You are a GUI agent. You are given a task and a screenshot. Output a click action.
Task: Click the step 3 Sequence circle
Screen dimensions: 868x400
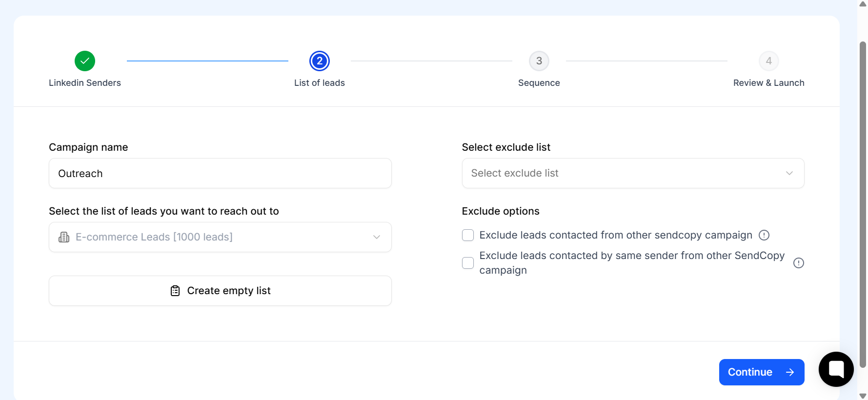click(x=539, y=61)
